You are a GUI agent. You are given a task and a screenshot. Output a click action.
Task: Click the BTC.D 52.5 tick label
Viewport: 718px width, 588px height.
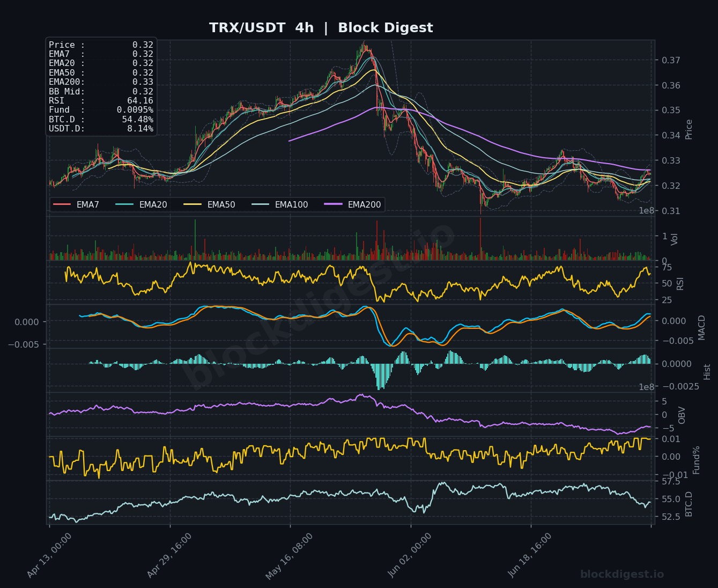pyautogui.click(x=671, y=516)
